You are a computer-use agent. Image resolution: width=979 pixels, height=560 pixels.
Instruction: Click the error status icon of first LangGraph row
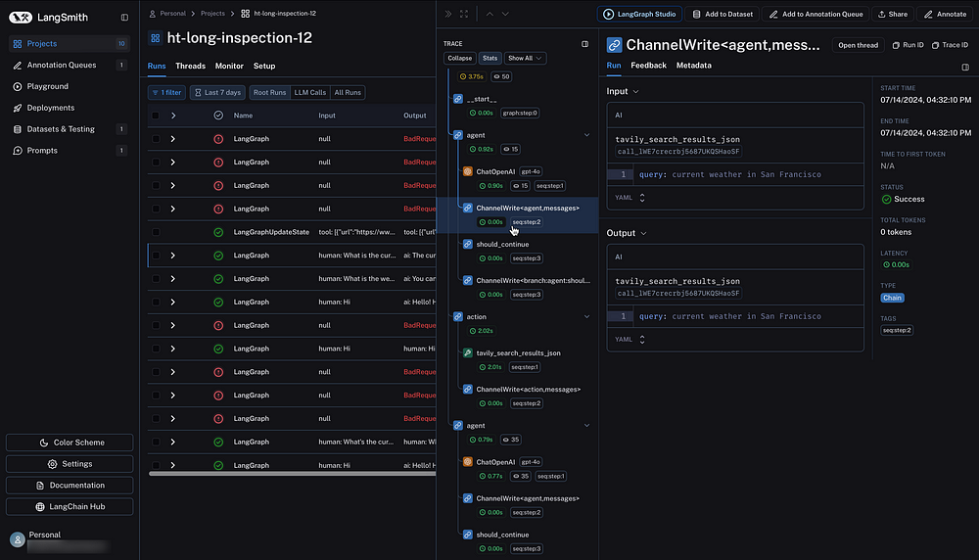(218, 139)
